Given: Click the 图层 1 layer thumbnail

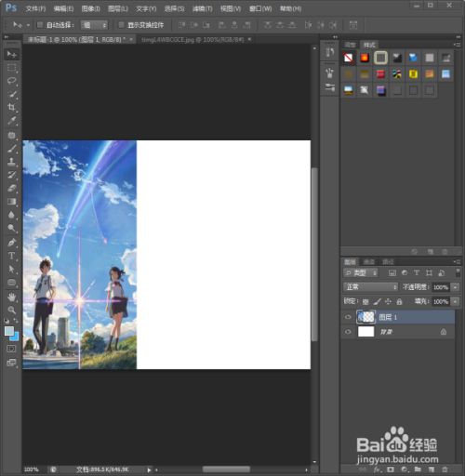Looking at the screenshot, I should pos(365,317).
